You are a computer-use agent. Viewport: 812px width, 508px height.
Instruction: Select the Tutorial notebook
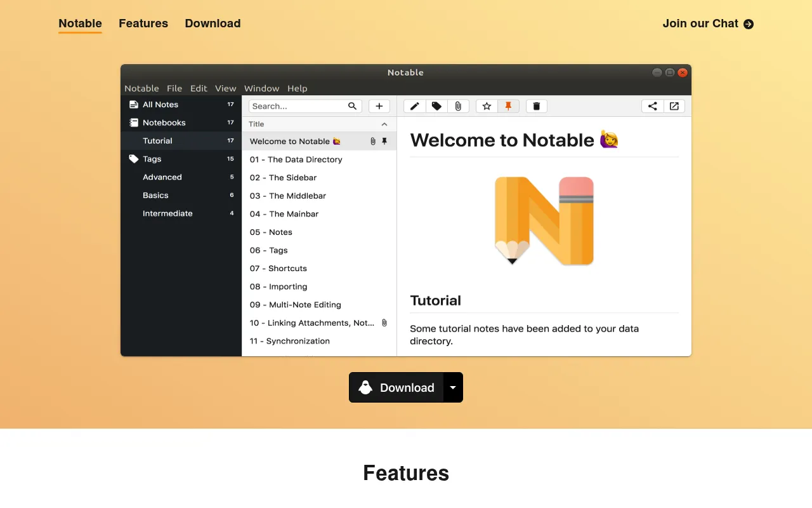[x=181, y=141]
